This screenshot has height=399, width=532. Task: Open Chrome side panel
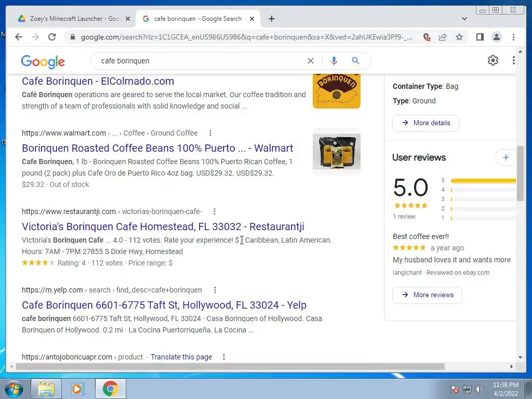(x=480, y=37)
